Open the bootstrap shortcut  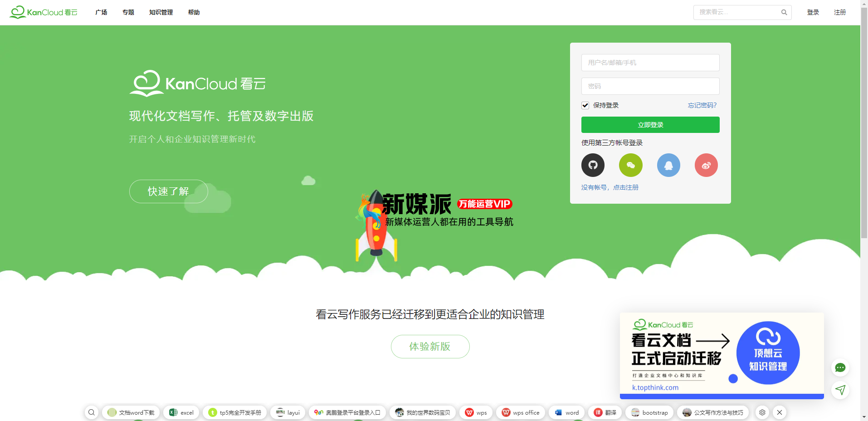click(x=649, y=412)
